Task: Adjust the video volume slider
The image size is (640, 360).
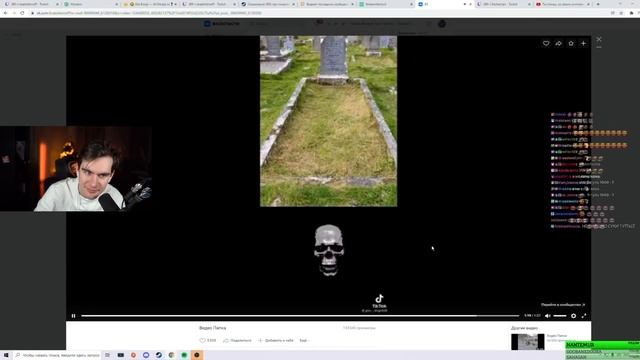Action: tap(560, 316)
